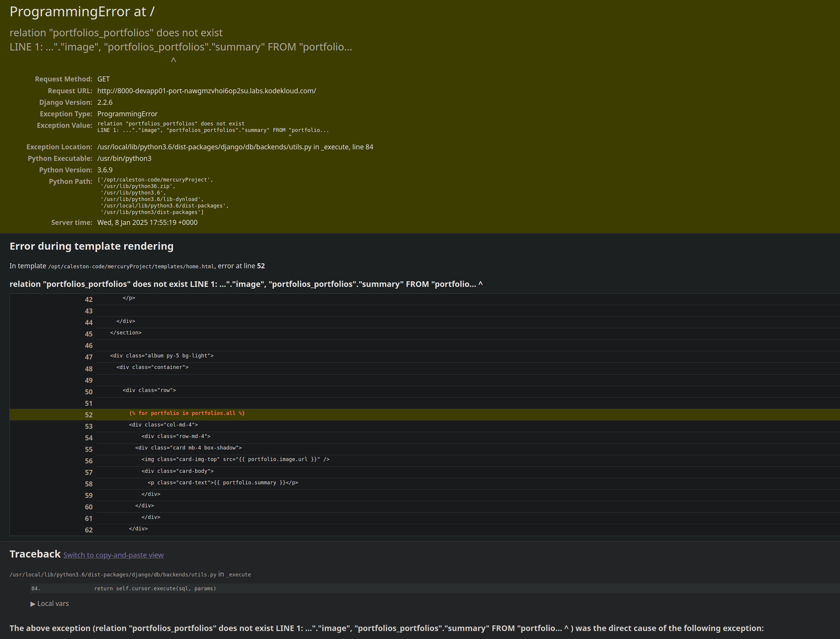Click template line 56 img tag code
This screenshot has width=840, height=639.
(x=235, y=460)
